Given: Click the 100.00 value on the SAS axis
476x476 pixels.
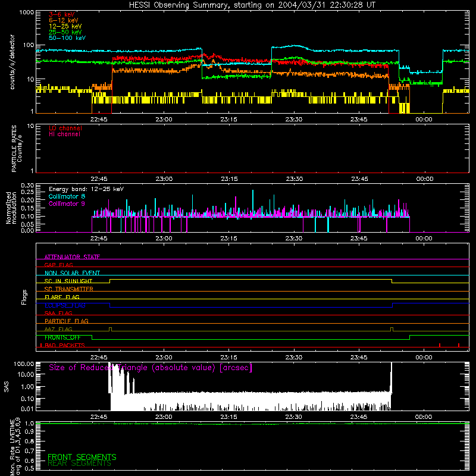Looking at the screenshot, I should point(24,364).
